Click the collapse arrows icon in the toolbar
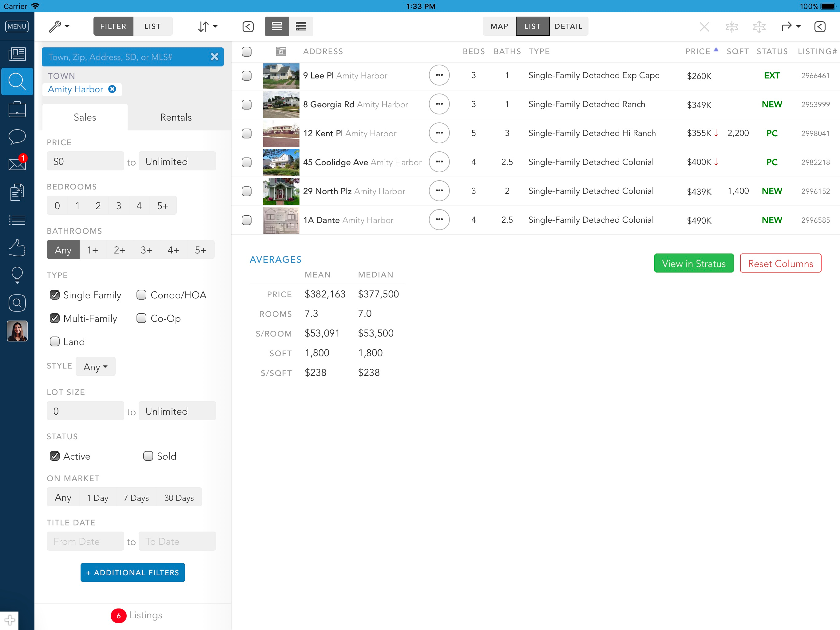840x630 pixels. point(731,26)
